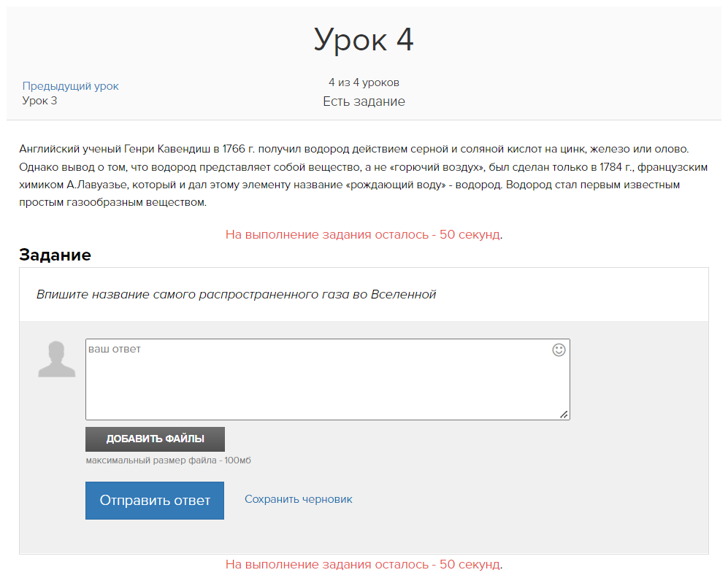Click the 'Добавить файлы' button
Screen dimensions: 728x586
tap(155, 439)
